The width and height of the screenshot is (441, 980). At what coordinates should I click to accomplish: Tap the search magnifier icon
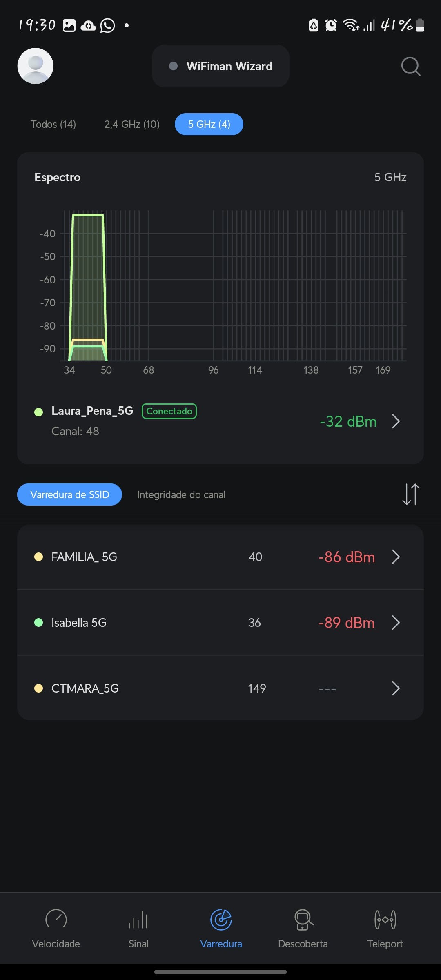pyautogui.click(x=410, y=66)
